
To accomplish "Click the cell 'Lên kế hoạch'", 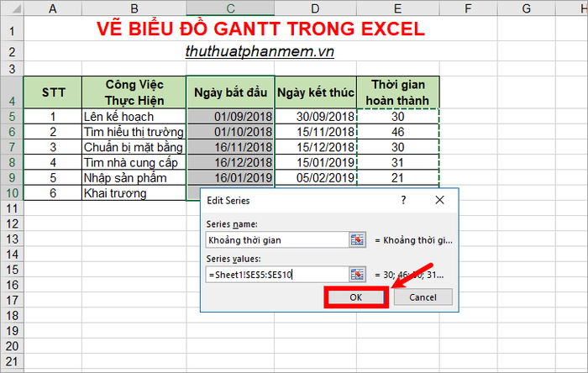I will pyautogui.click(x=134, y=116).
